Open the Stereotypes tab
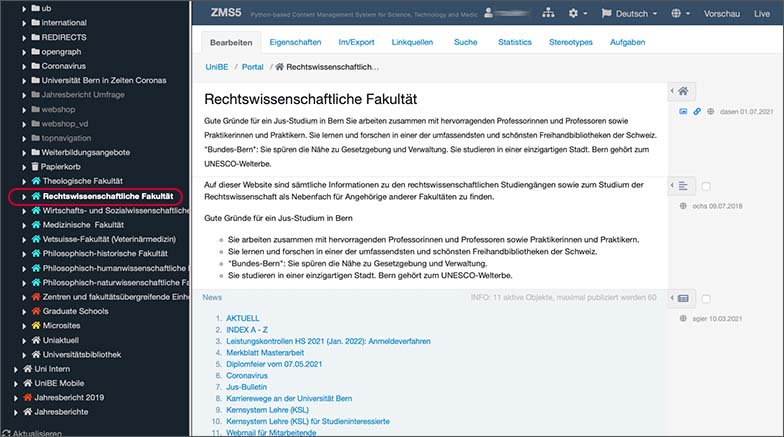 point(570,42)
